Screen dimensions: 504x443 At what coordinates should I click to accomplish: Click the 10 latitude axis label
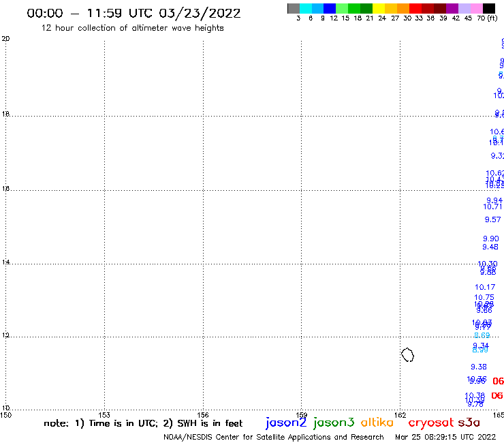click(5, 408)
